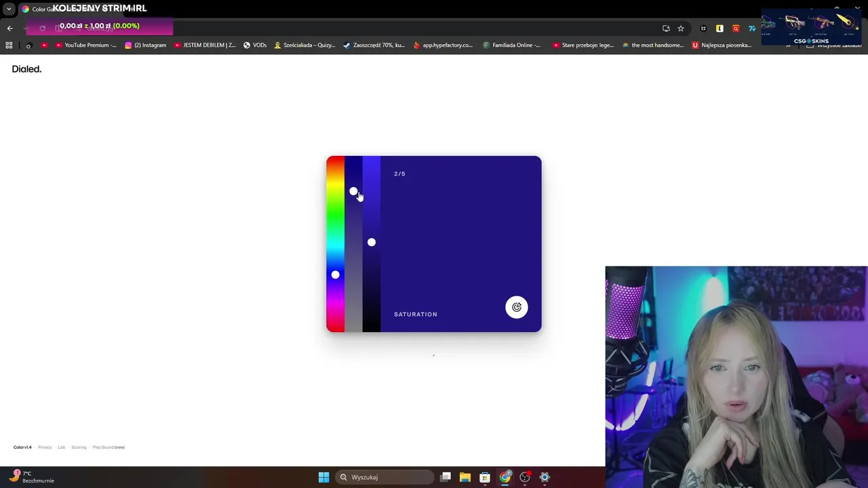Click the round dark icon bookmark
Viewport: 868px width, 488px height.
[28, 45]
